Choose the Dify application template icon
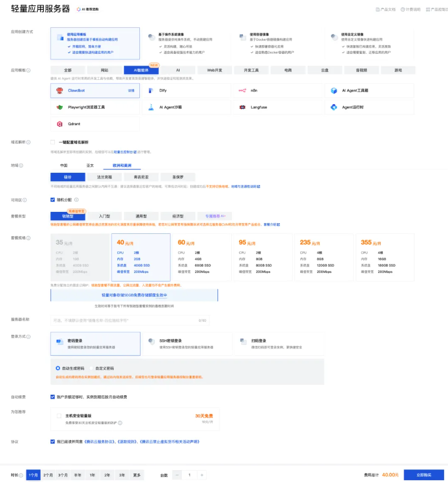This screenshot has height=482, width=448. tap(151, 91)
